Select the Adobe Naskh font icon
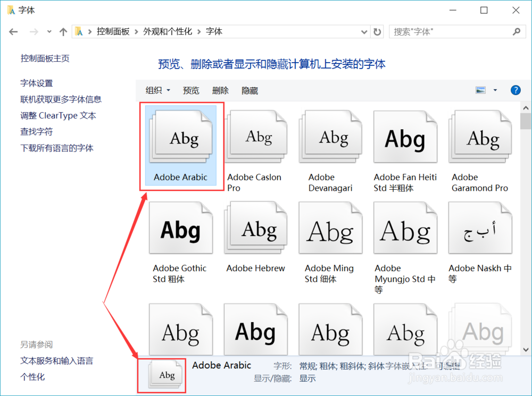The image size is (532, 396). [x=480, y=228]
